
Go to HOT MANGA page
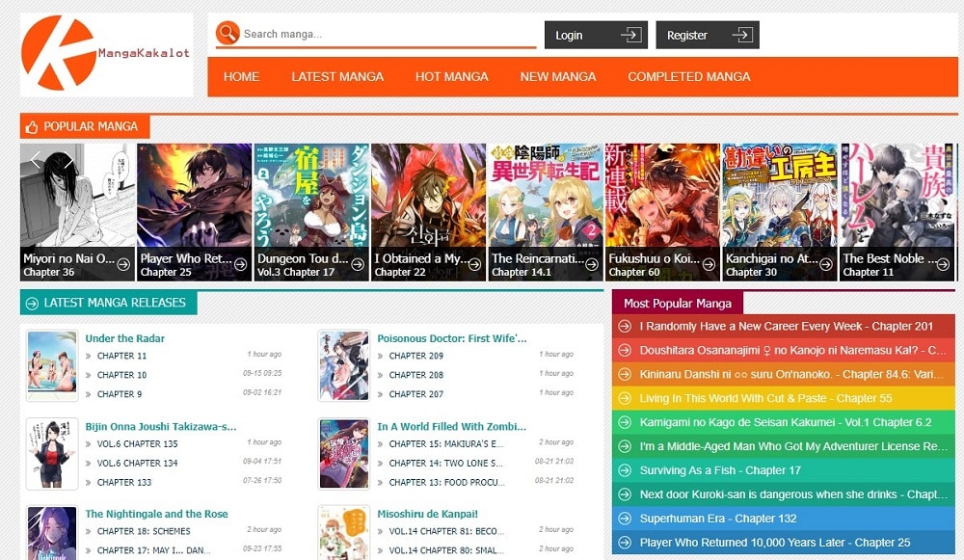click(x=452, y=77)
